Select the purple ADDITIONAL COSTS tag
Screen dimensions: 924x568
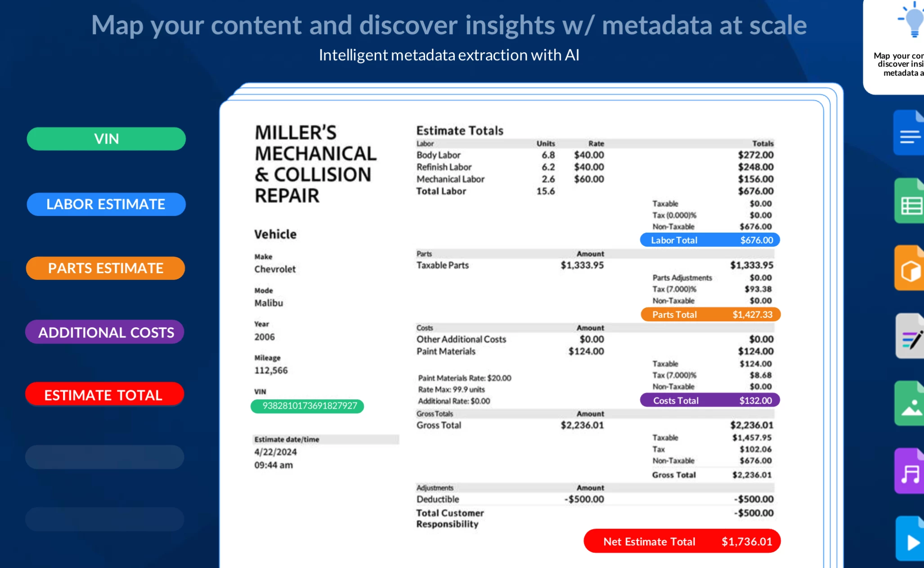pos(105,332)
